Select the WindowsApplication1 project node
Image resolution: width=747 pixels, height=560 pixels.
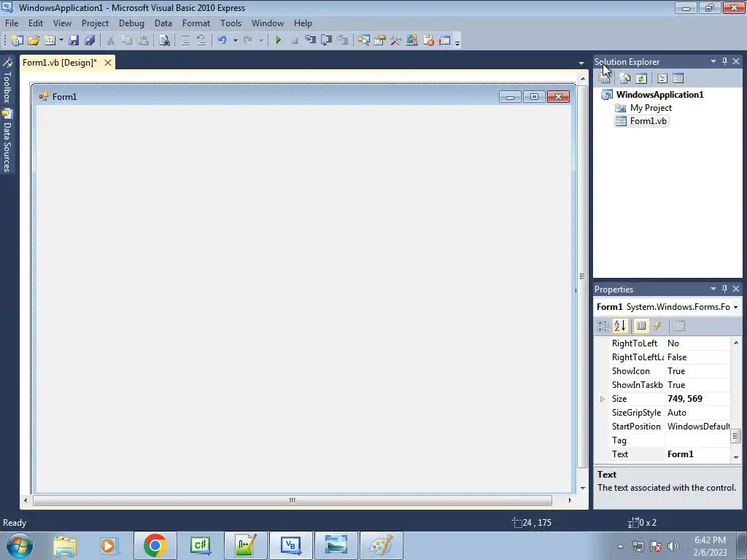tap(659, 94)
